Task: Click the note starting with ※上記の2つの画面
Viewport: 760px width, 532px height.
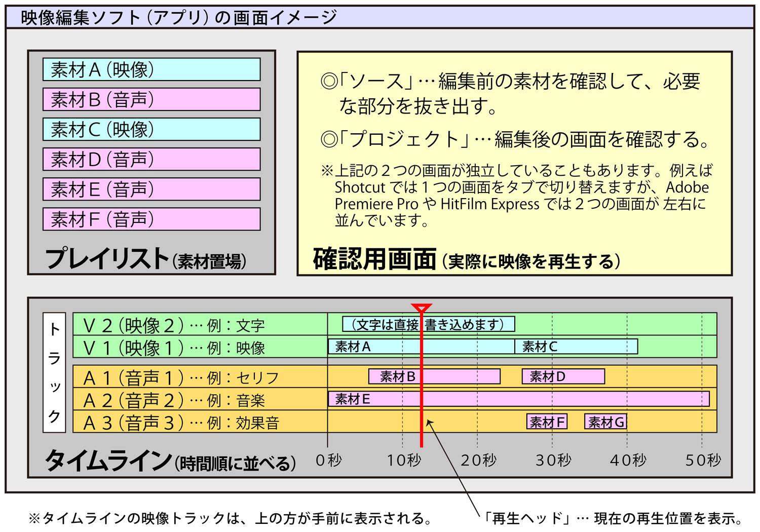Action: coord(517,195)
